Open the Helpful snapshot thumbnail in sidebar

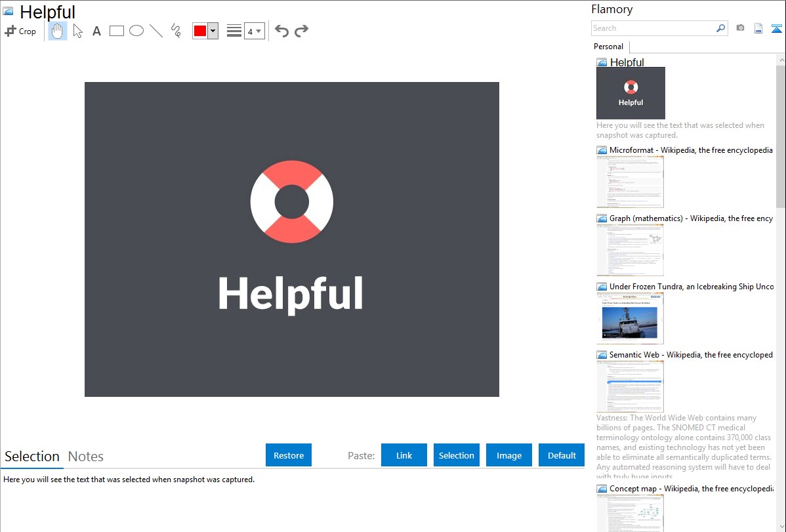(x=631, y=93)
